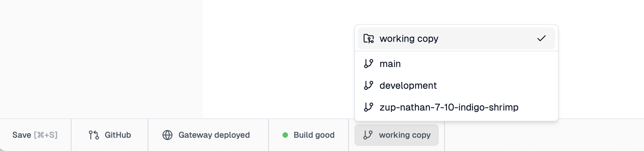Image resolution: width=644 pixels, height=151 pixels.
Task: Switch to the development branch
Action: click(x=456, y=85)
